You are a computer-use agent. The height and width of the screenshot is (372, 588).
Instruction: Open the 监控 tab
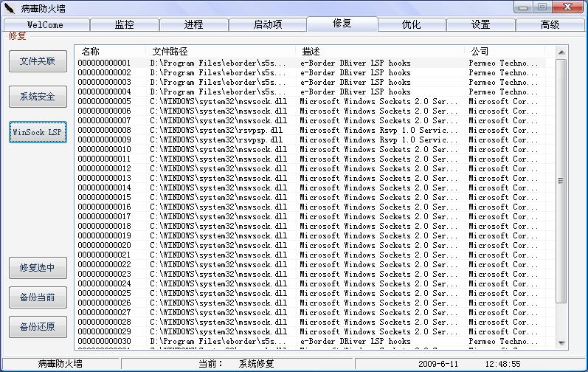tap(124, 24)
